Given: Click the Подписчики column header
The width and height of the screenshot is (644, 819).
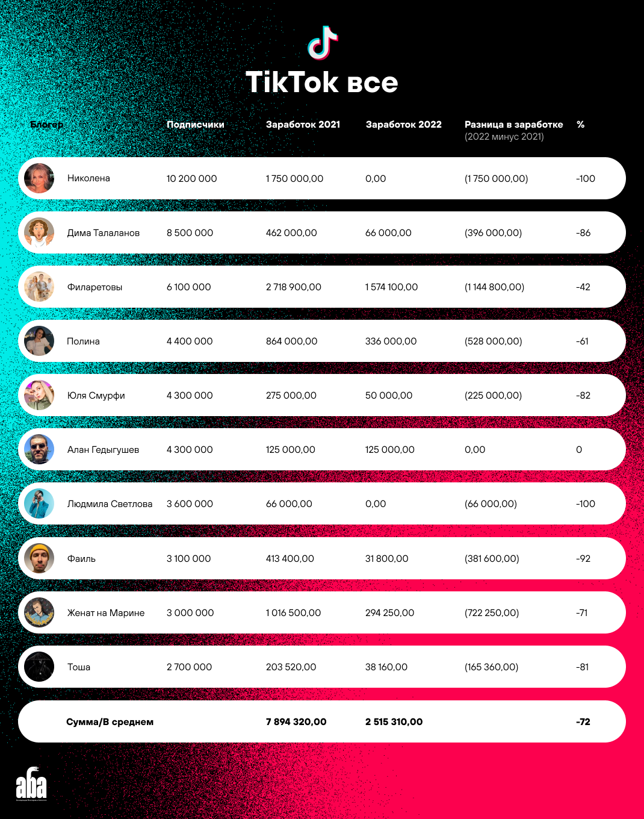Looking at the screenshot, I should (195, 125).
